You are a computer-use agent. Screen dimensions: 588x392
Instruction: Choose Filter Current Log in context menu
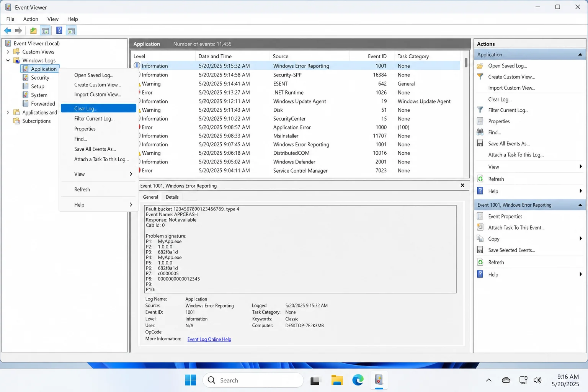click(x=98, y=119)
